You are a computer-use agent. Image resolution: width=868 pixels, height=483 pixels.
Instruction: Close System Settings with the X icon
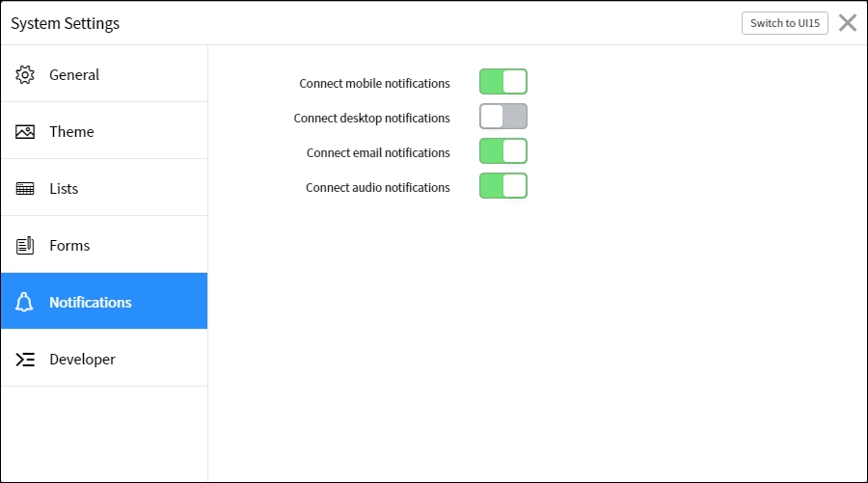(848, 23)
